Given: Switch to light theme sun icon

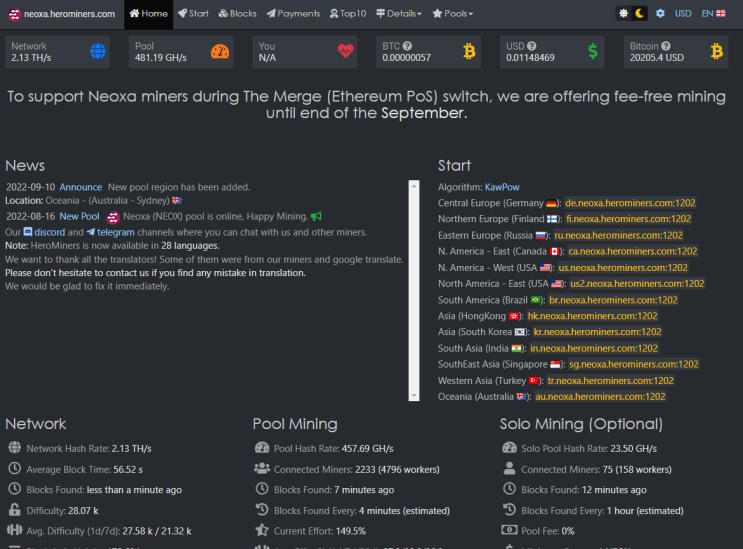Looking at the screenshot, I should pos(623,14).
